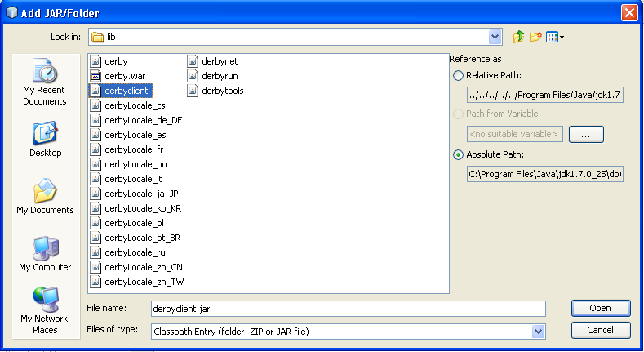This screenshot has width=644, height=352.
Task: Select the derbyLocale_zh_TW file name
Action: 144,282
